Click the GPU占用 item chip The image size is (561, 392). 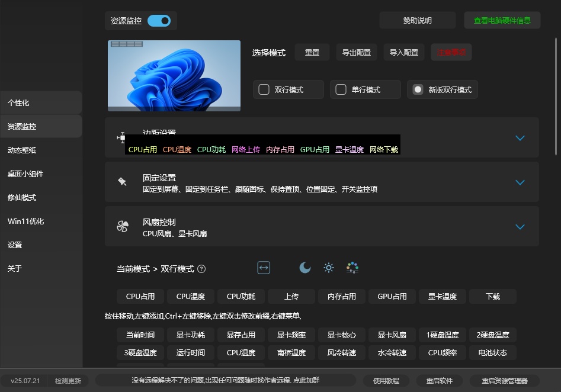pos(392,297)
